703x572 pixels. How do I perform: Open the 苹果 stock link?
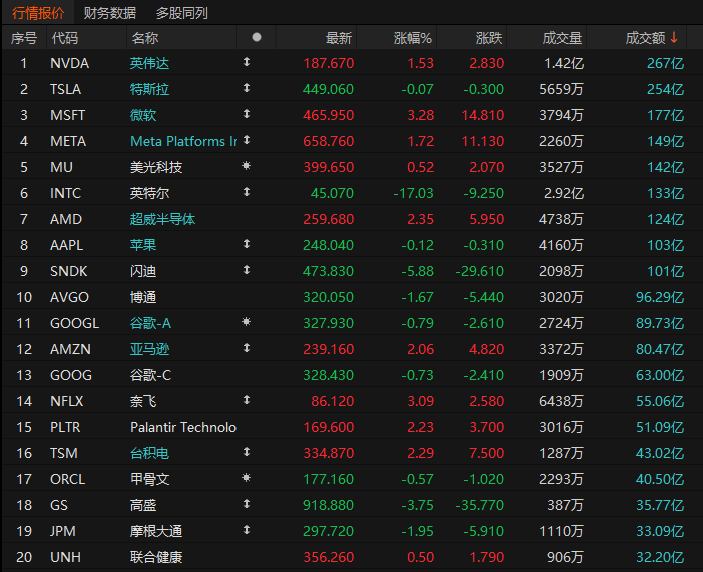point(143,245)
